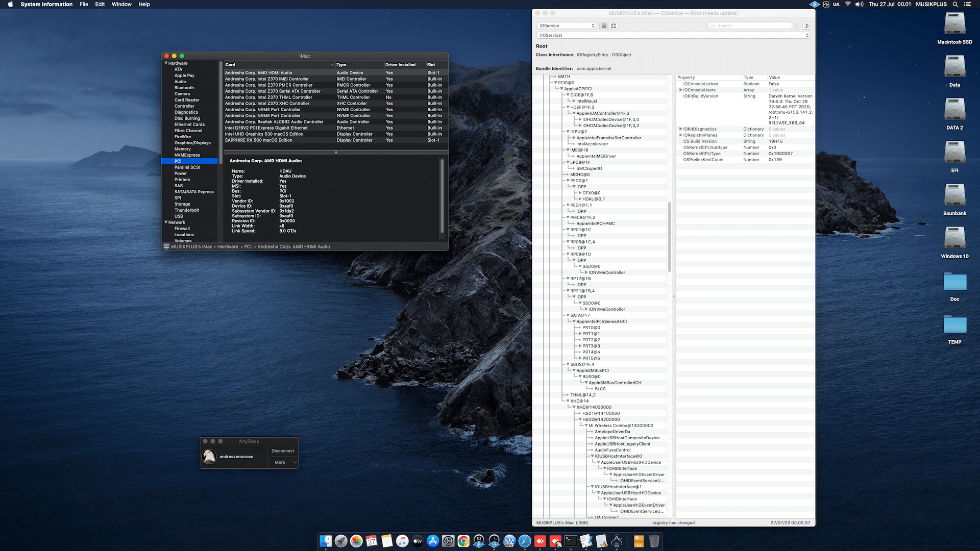This screenshot has width=980, height=551.
Task: Switch IORegistryExplorer to column view
Action: coord(614,26)
